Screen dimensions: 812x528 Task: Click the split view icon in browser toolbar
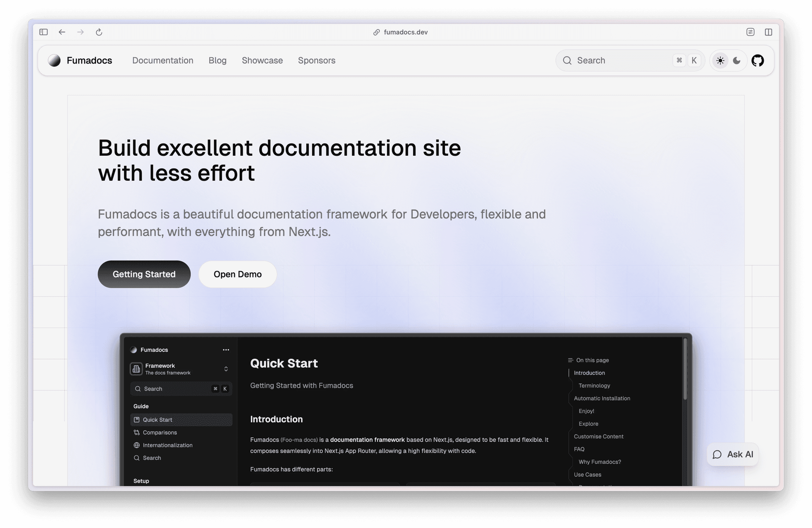pos(768,32)
